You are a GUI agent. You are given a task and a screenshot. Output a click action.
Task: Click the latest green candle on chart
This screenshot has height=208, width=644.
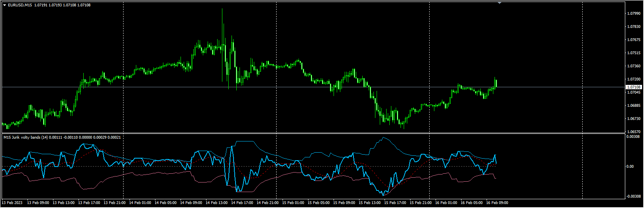[x=496, y=83]
